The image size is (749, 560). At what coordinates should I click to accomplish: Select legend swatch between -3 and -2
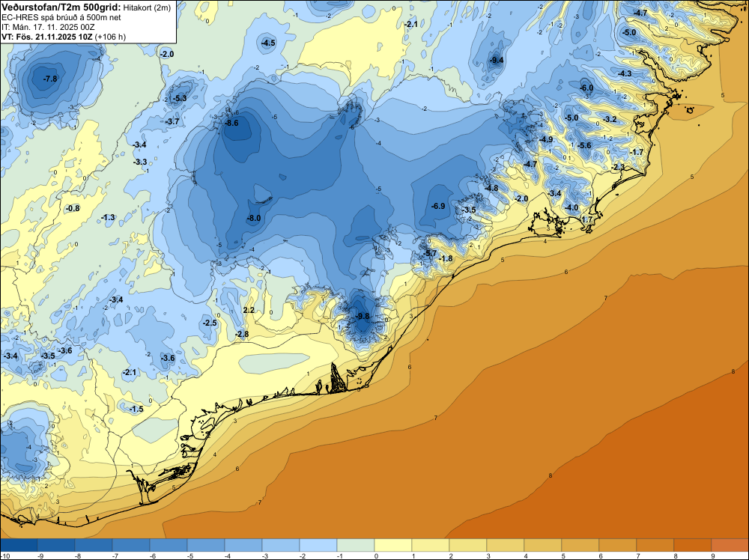281,545
